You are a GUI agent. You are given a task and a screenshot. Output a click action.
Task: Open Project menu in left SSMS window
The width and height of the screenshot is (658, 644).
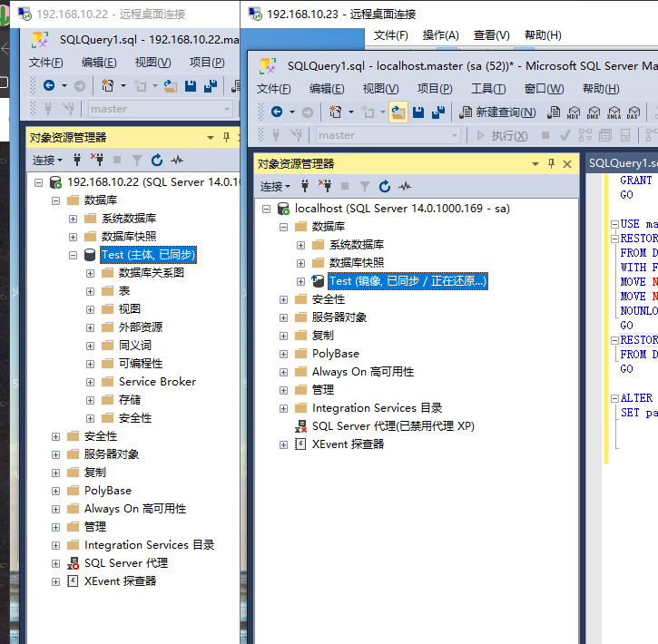(207, 63)
